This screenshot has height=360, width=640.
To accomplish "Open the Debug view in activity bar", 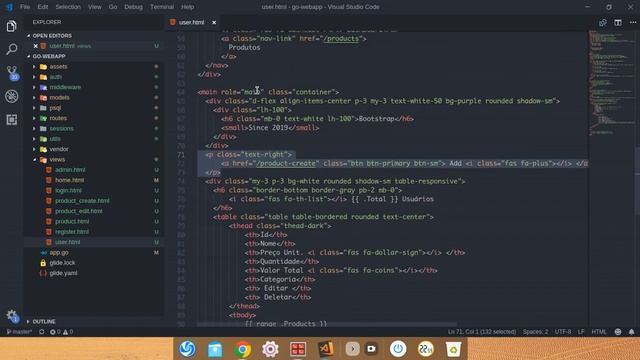I will [x=11, y=96].
